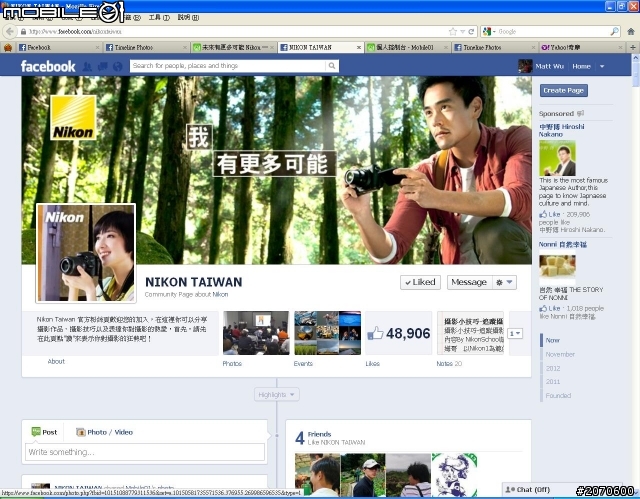
Task: Switch to Yahoo tab
Action: tap(582, 48)
